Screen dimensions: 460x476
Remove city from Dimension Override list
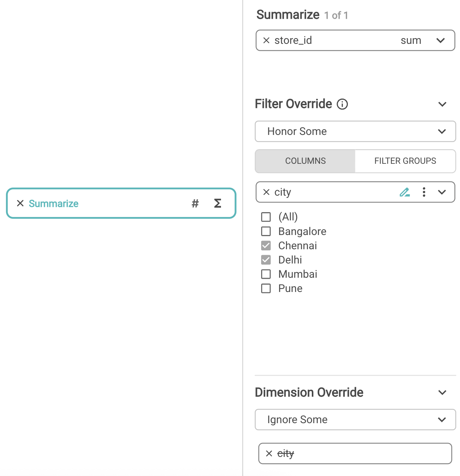pos(269,454)
